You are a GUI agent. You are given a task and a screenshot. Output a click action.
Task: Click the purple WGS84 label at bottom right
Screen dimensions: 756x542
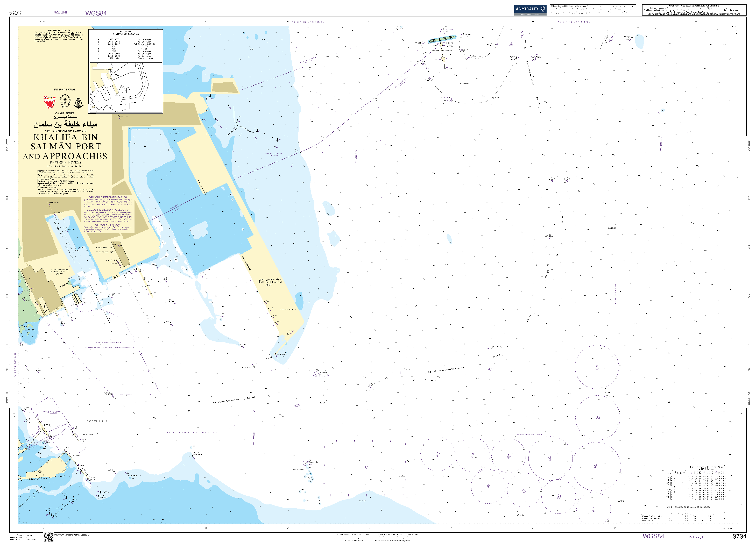[x=653, y=536]
